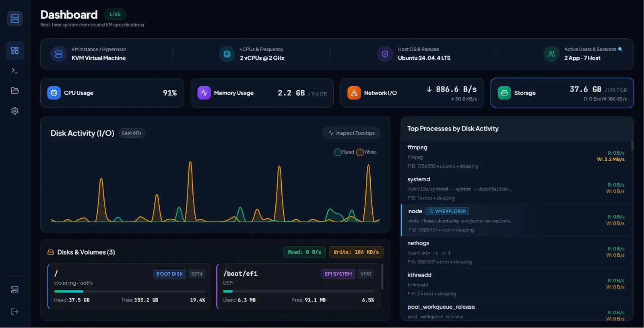Select the Network I/O metric card
This screenshot has width=644, height=328.
point(412,93)
